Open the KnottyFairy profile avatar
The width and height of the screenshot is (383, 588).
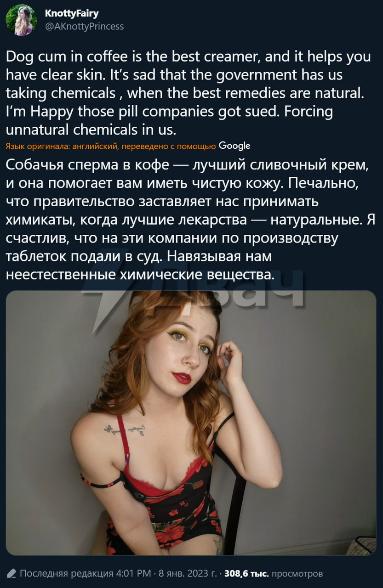pos(21,20)
